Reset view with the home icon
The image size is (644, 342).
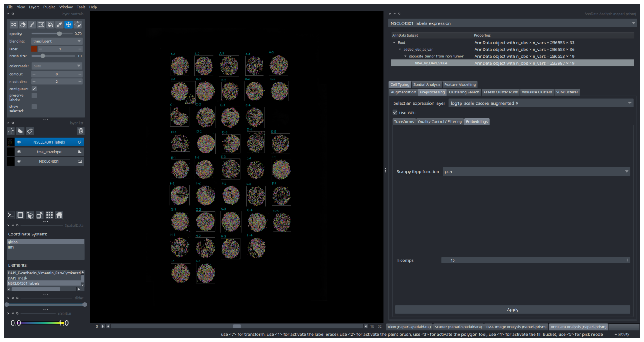pyautogui.click(x=59, y=215)
